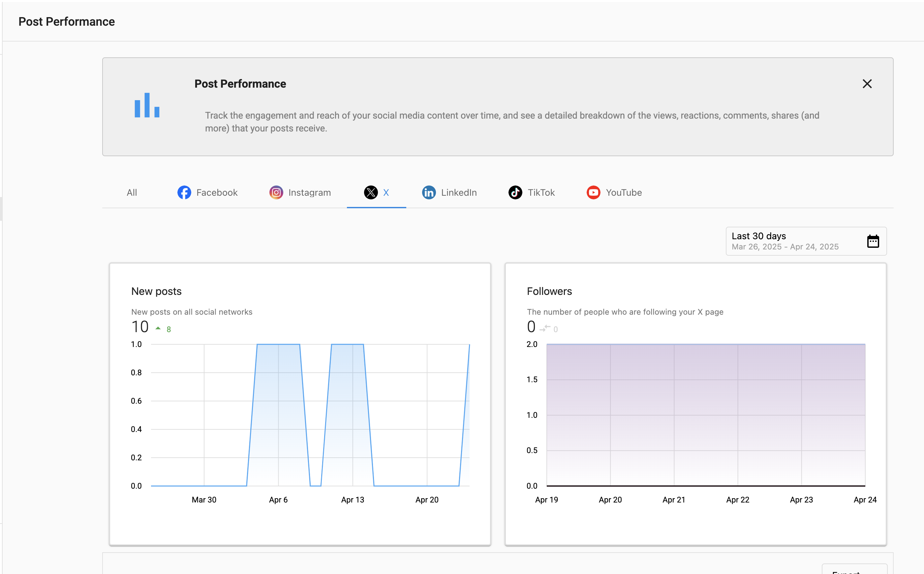924x574 pixels.
Task: Click the Apr 13 peak in New posts chart
Action: click(353, 345)
